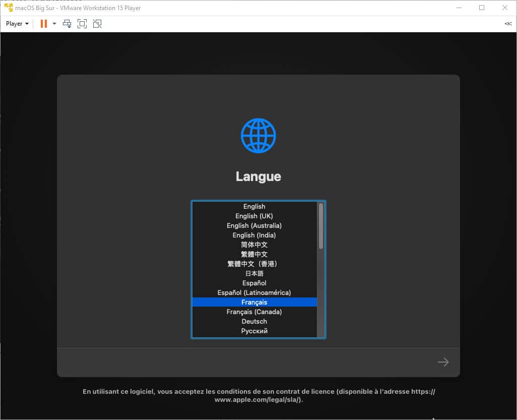Choose Français (Canada) from list
517x420 pixels.
pos(254,312)
